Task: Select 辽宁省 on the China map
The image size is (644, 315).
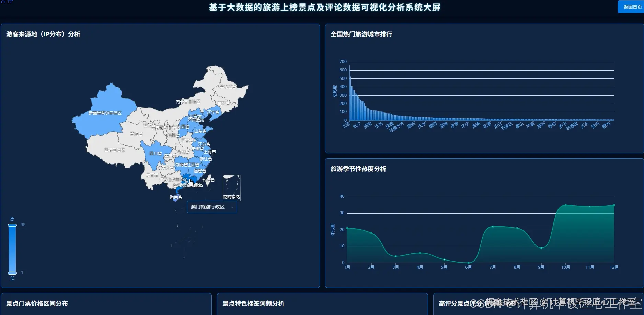Action: tap(213, 112)
